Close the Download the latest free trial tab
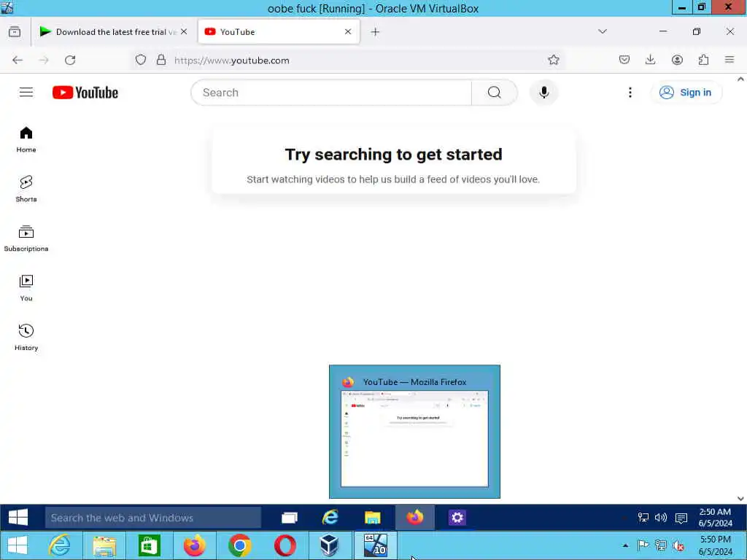747x560 pixels. pyautogui.click(x=184, y=31)
